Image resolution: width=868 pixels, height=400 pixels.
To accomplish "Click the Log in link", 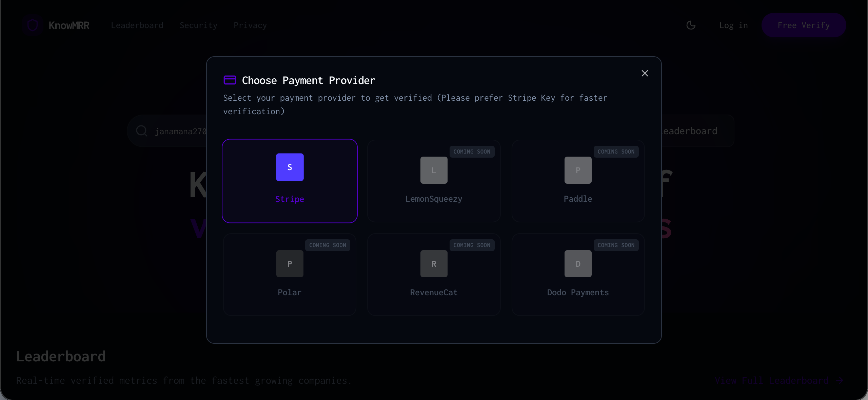I will (733, 25).
